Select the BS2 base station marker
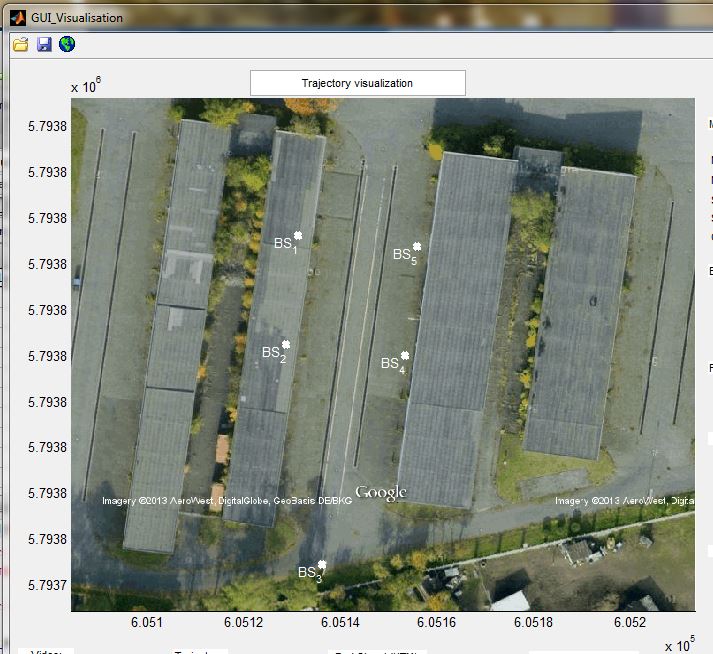 point(286,344)
